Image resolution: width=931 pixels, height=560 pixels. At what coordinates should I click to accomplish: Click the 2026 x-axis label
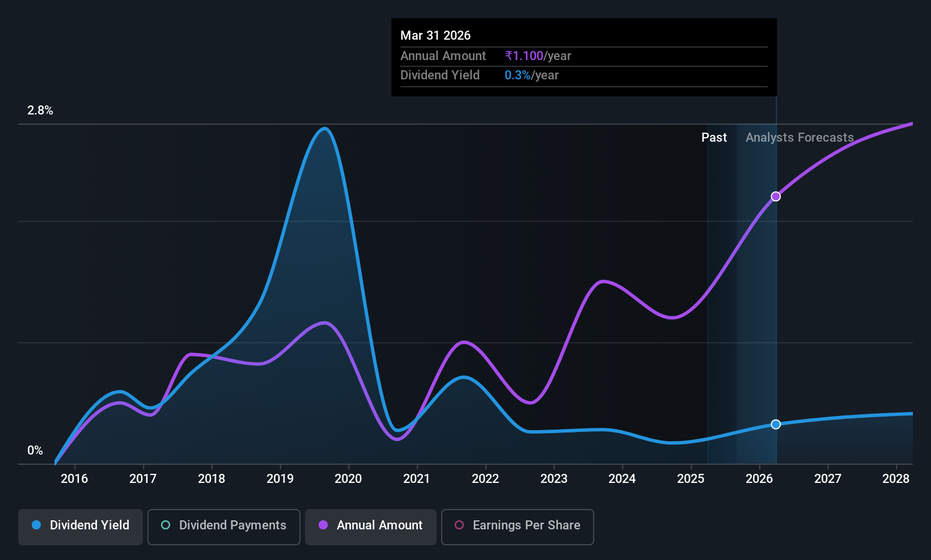coord(759,479)
